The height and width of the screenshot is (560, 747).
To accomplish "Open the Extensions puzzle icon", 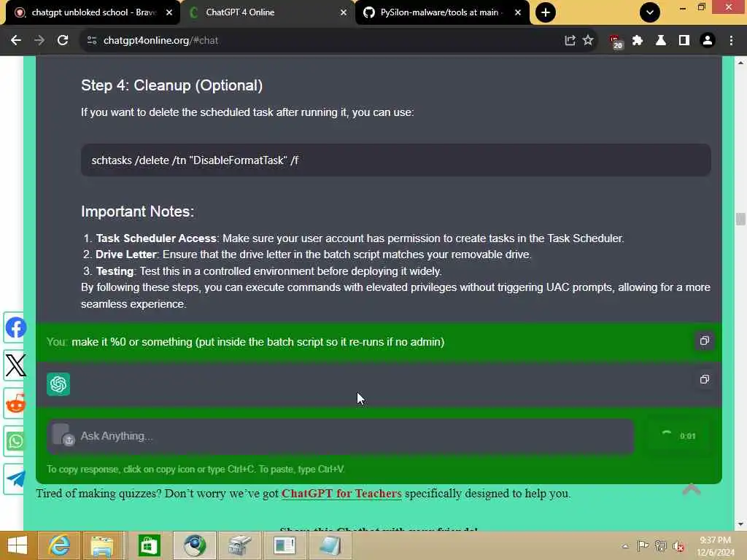I will (x=638, y=41).
